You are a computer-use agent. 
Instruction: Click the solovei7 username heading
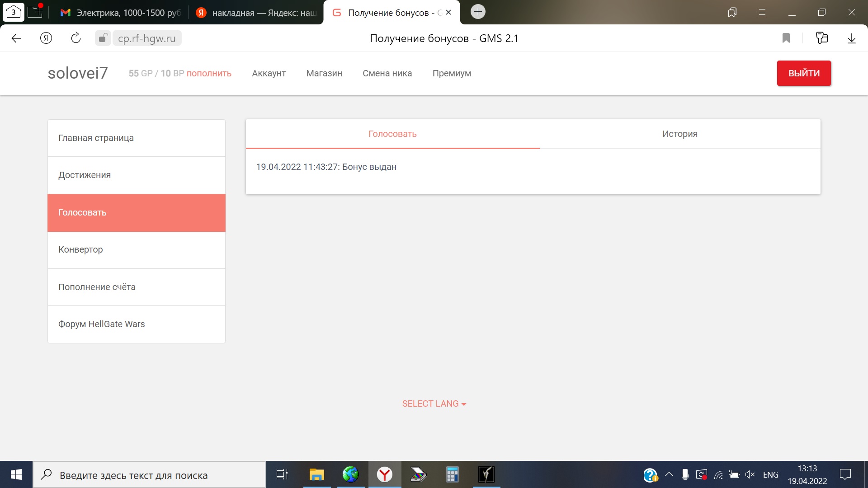coord(78,73)
